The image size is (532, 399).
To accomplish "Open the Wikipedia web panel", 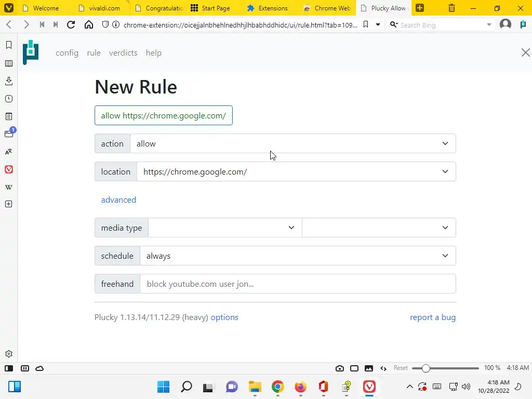I will pyautogui.click(x=9, y=187).
